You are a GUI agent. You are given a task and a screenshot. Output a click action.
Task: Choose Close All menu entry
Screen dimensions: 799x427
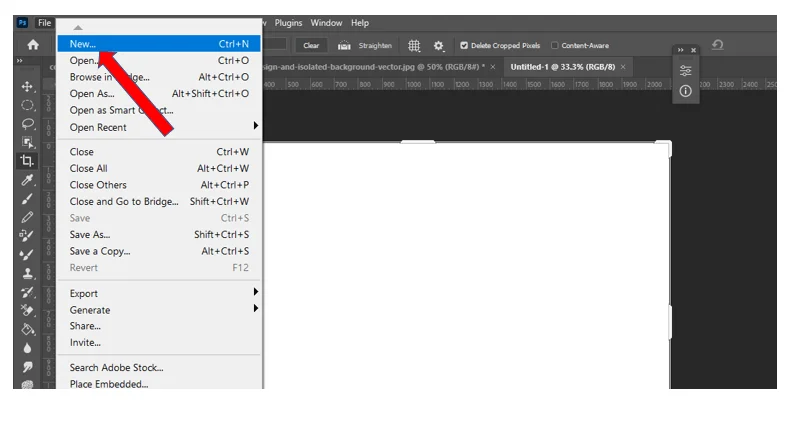click(159, 168)
